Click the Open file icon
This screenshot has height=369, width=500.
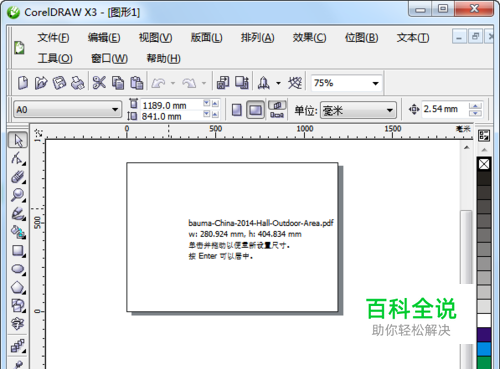pos(41,83)
